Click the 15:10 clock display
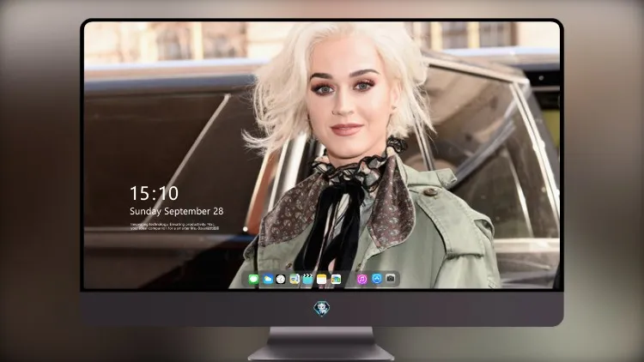This screenshot has width=644, height=362. (x=154, y=193)
